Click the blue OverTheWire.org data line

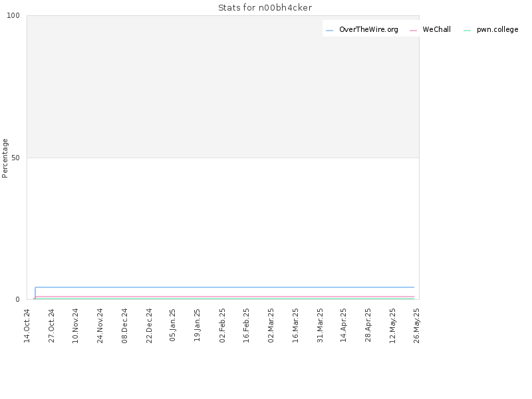224,287
